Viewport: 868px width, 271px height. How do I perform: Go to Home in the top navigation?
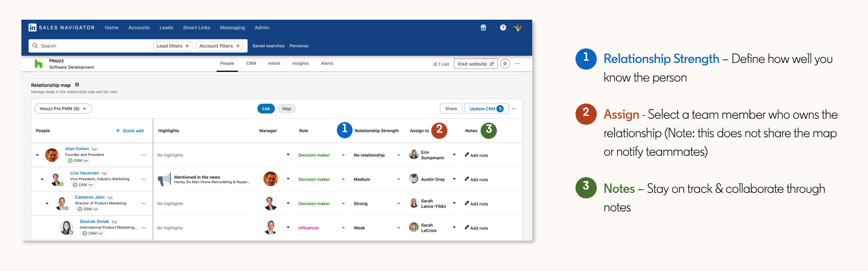point(112,28)
